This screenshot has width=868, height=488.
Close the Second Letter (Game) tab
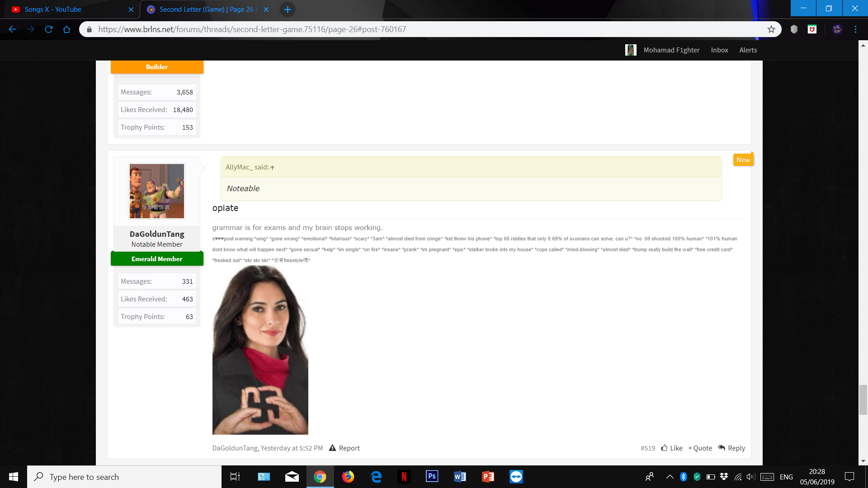click(x=266, y=9)
